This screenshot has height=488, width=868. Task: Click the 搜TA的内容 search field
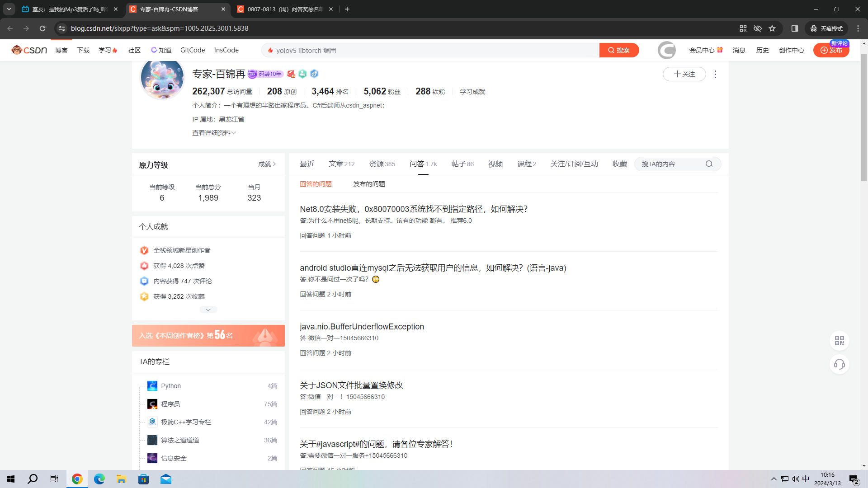click(x=669, y=164)
